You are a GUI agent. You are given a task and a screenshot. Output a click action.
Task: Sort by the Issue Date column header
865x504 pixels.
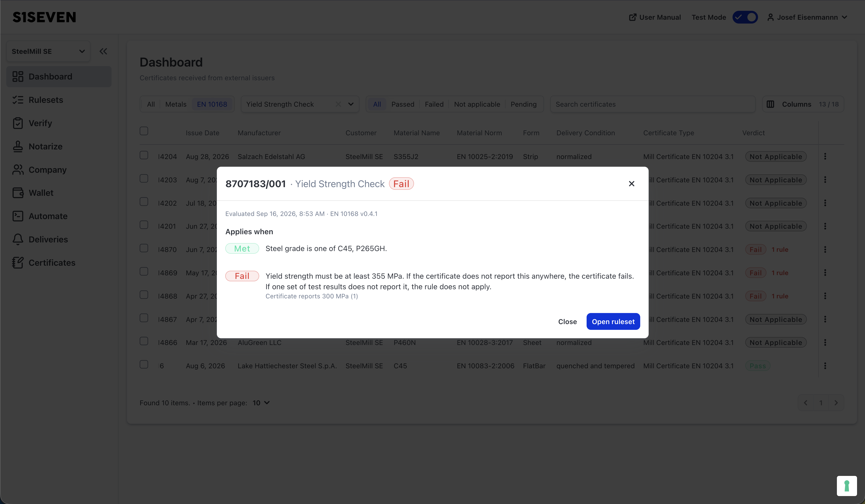(x=202, y=133)
